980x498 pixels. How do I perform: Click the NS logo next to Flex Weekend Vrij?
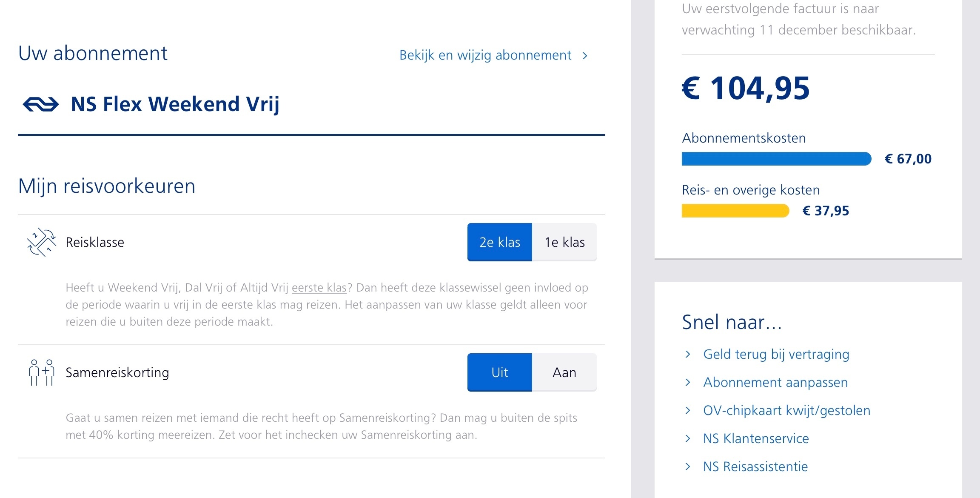(x=41, y=104)
